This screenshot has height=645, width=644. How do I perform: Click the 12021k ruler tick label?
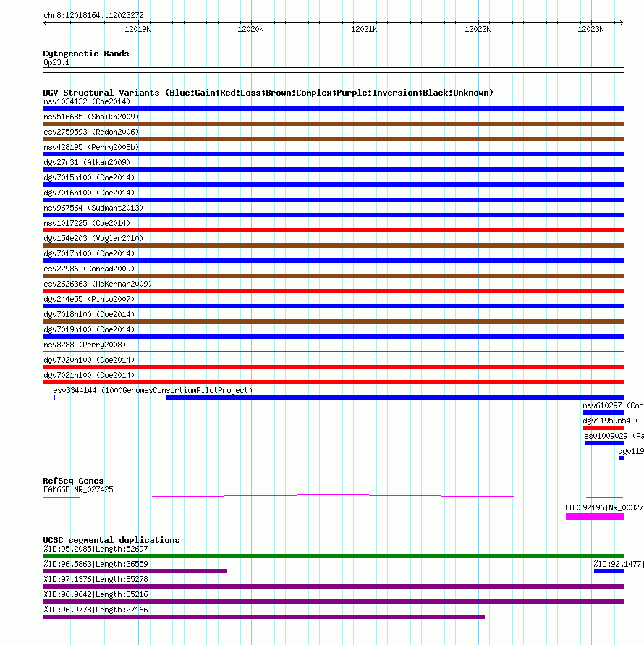point(364,29)
